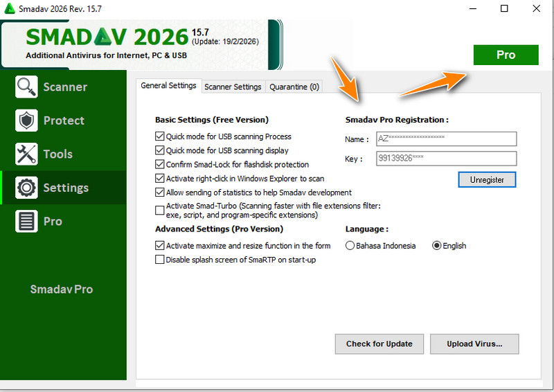This screenshot has width=554, height=392.
Task: Open the Scanner magnifier icon
Action: click(26, 87)
